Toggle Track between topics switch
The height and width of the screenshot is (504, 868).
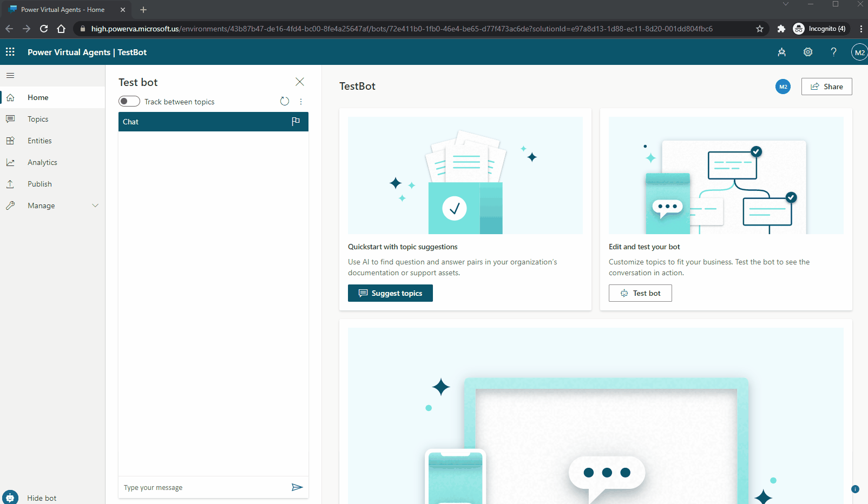click(x=129, y=101)
